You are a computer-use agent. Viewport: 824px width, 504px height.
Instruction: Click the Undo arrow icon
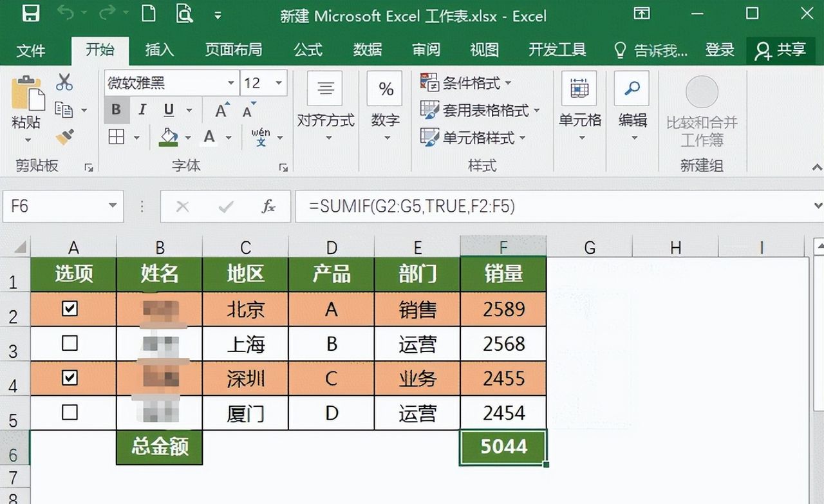point(67,13)
